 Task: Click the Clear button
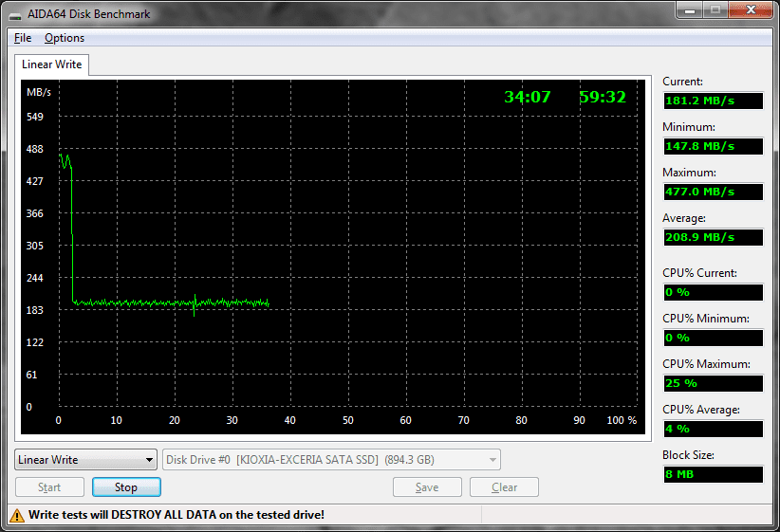pyautogui.click(x=504, y=487)
